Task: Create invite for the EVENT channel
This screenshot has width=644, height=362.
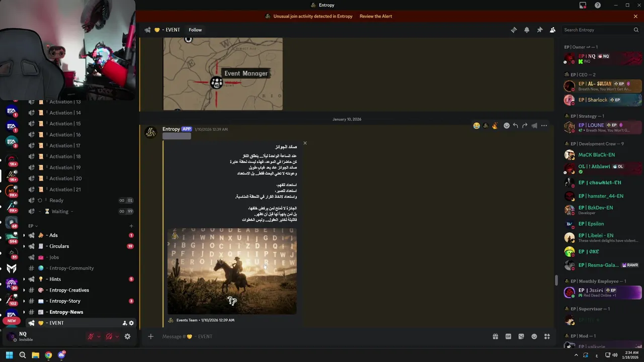Action: [124, 323]
